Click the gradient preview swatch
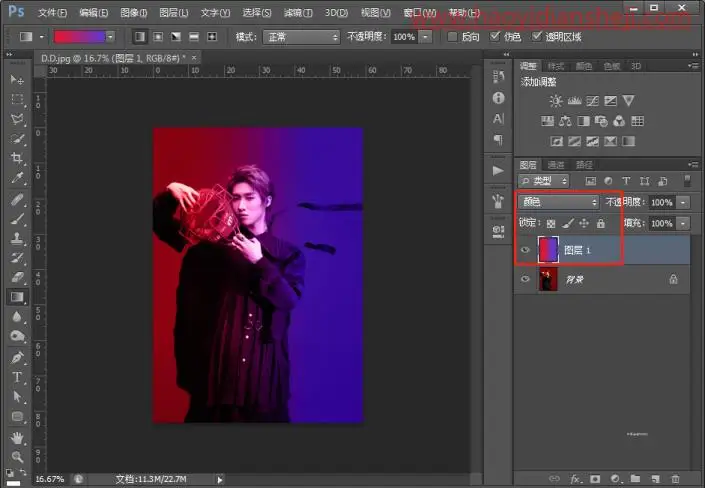Viewport: 705px width, 488px height. coord(80,37)
